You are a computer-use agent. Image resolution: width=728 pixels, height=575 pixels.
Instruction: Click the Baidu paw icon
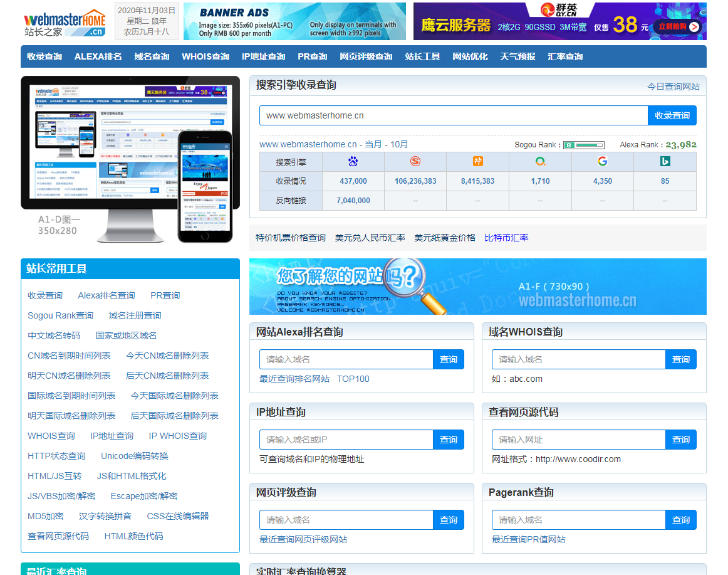(x=353, y=162)
